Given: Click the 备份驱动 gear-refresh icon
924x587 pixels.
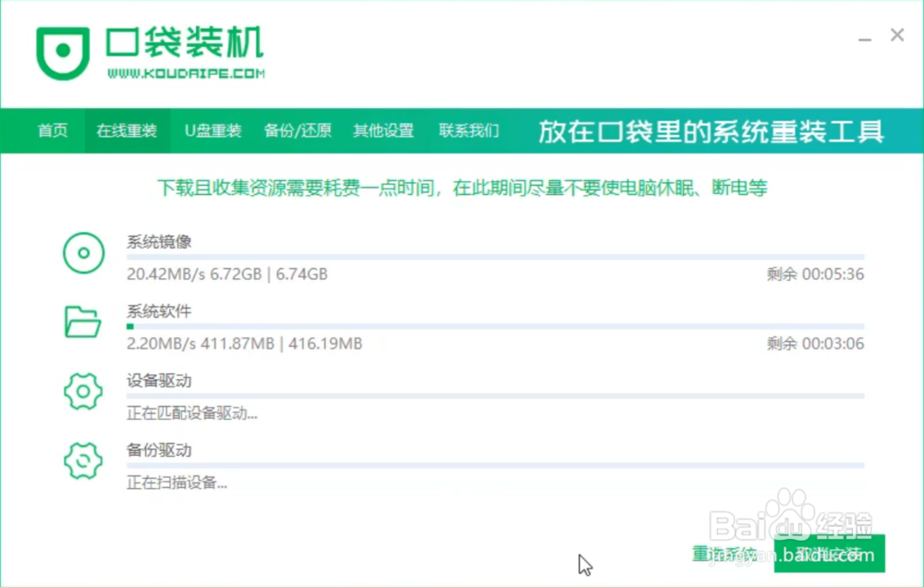Looking at the screenshot, I should [83, 460].
